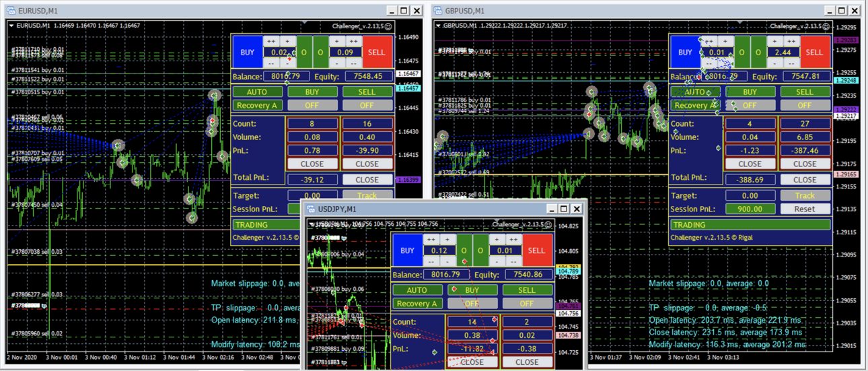Toggle Recovery A mode in USDJPY panel
Viewport: 868px width, 371px height.
coord(417,304)
